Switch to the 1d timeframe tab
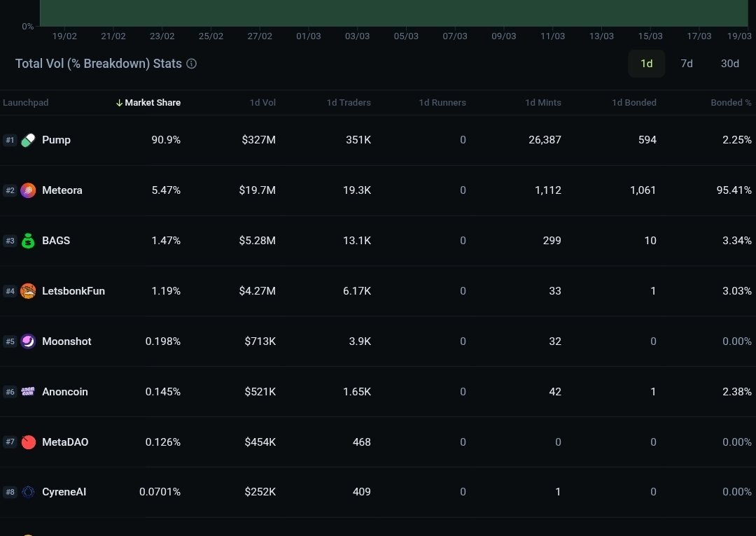The height and width of the screenshot is (536, 756). [647, 64]
